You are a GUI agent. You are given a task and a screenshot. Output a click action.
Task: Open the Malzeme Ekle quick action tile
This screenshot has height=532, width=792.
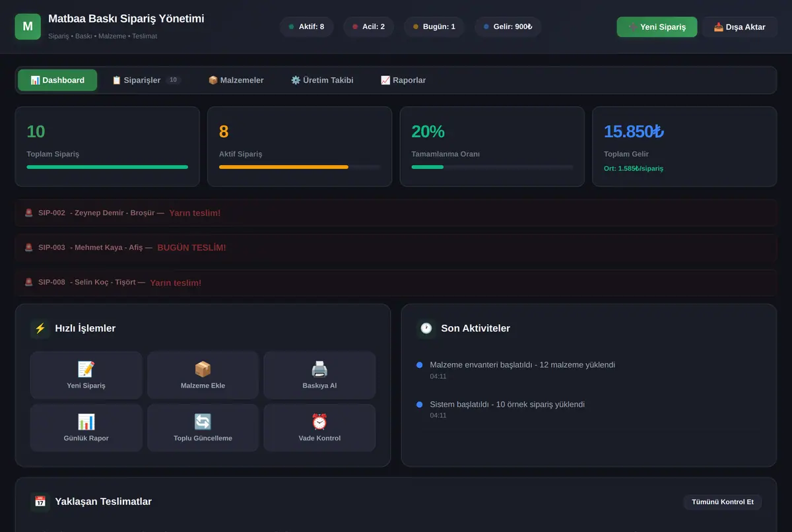click(x=203, y=375)
